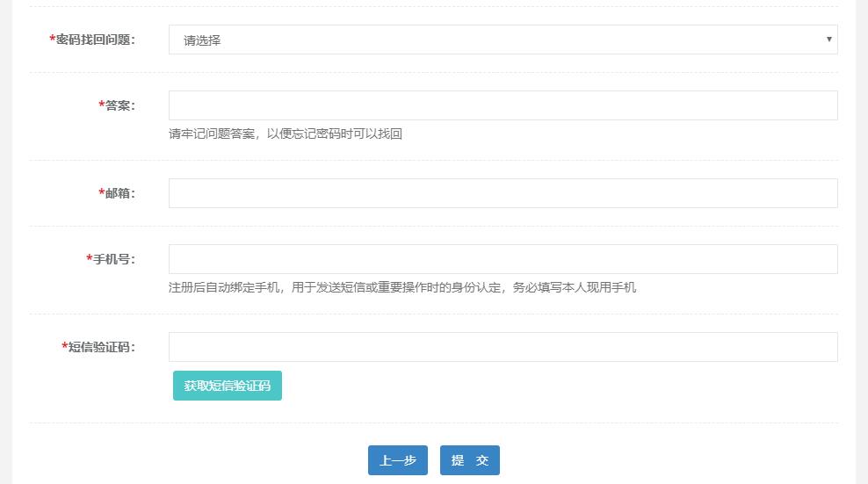868x484 pixels.
Task: Click the 请牢记问题答案 hint text
Action: 285,134
